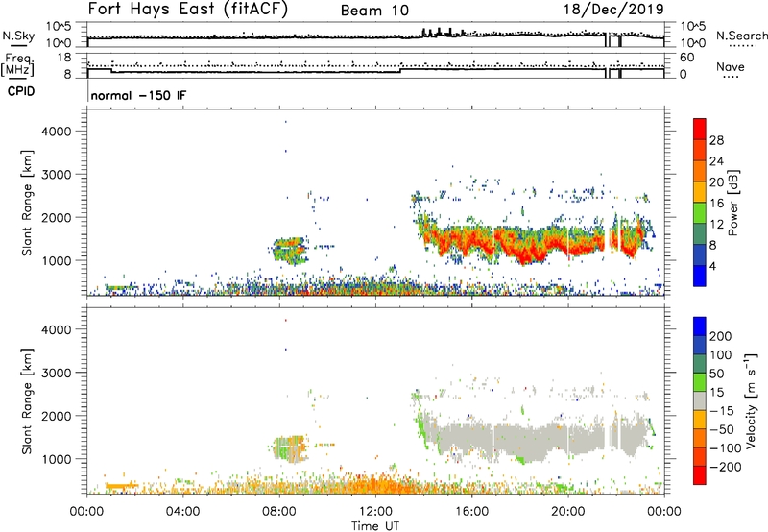Click the 'Beam 10' label
Image resolution: width=768 pixels, height=532 pixels.
(x=374, y=11)
